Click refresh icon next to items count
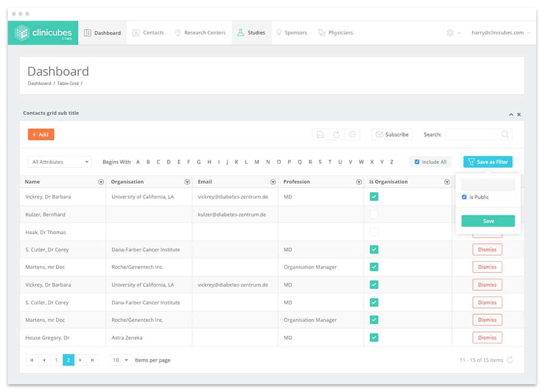This screenshot has width=544, height=392. coord(510,360)
